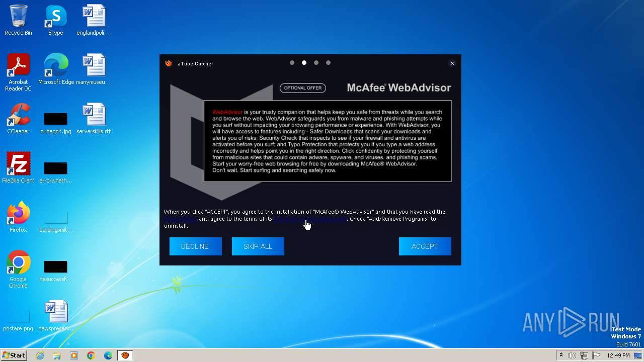Viewport: 644px width, 362px height.
Task: Open the Windows Start menu
Action: pyautogui.click(x=14, y=355)
